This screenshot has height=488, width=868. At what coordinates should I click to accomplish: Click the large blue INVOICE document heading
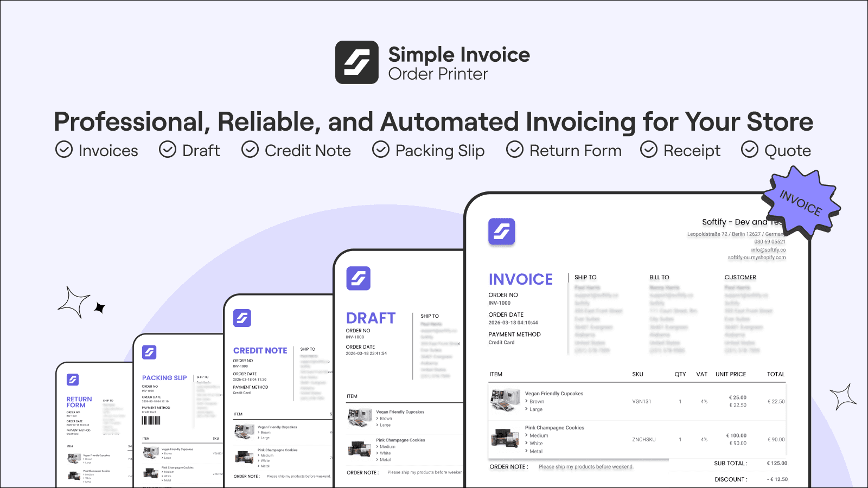520,279
